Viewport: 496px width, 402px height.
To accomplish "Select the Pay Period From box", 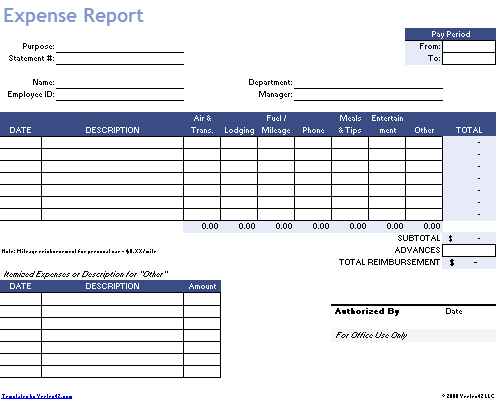I will click(469, 46).
